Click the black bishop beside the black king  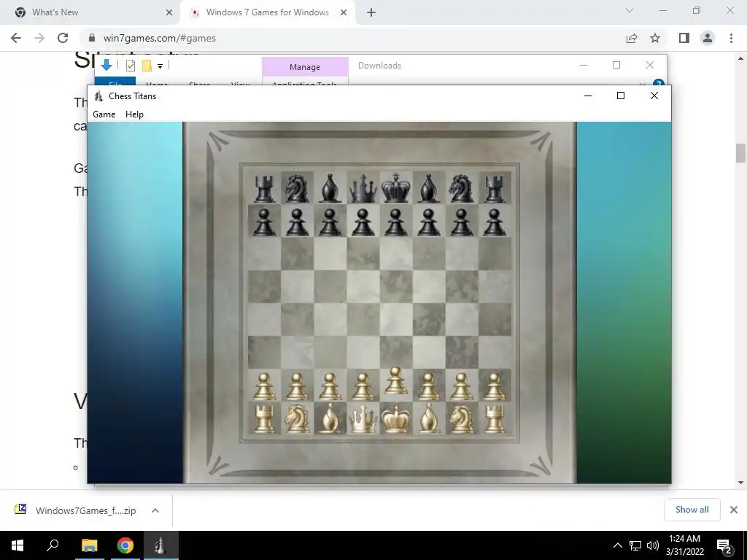pyautogui.click(x=428, y=188)
